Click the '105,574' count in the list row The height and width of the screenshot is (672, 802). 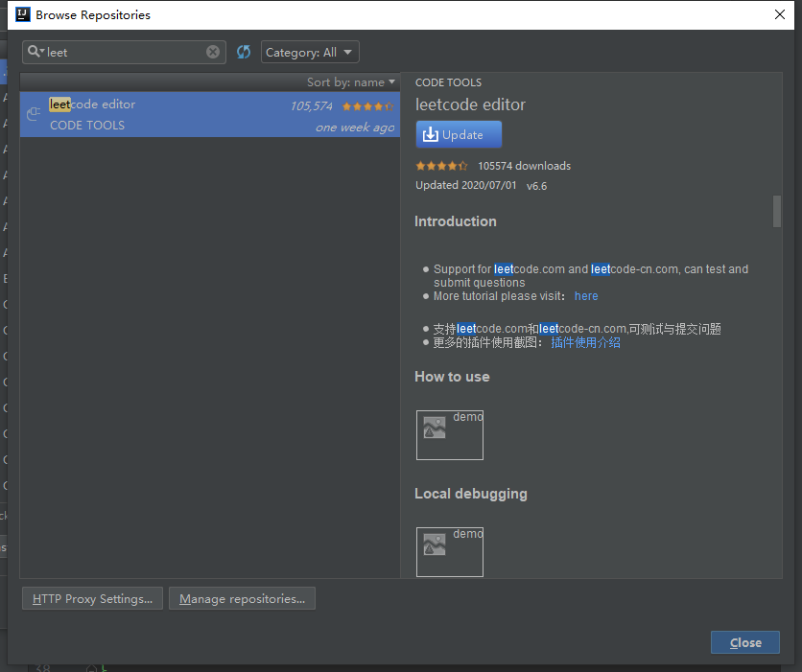(x=312, y=105)
